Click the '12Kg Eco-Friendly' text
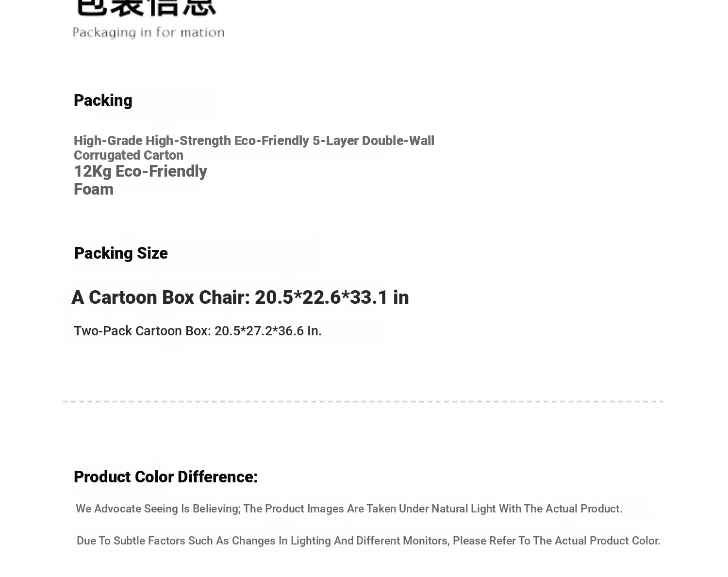This screenshot has height=577, width=728. (140, 171)
